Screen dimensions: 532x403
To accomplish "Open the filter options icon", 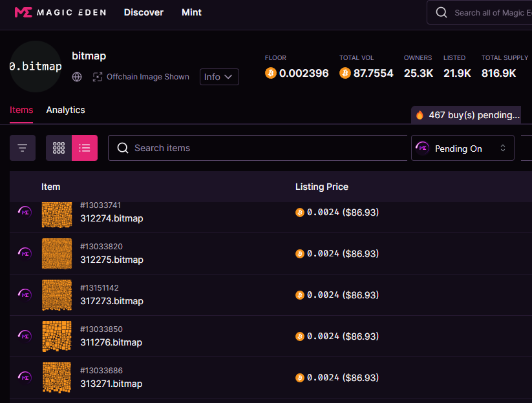I will pyautogui.click(x=23, y=148).
